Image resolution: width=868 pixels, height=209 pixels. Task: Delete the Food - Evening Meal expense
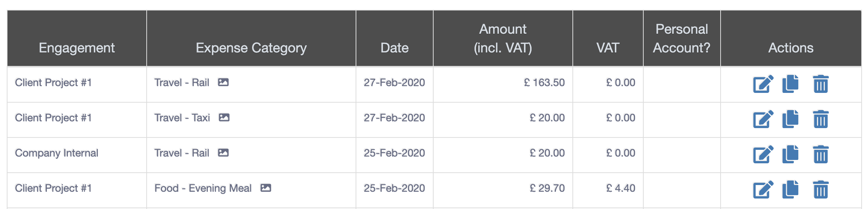pos(821,190)
